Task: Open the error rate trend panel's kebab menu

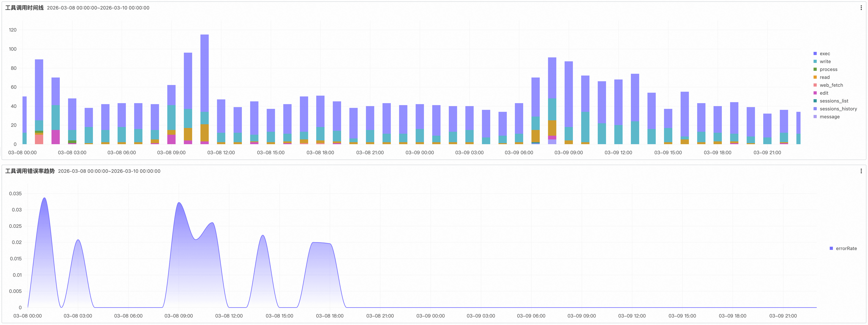Action: pos(861,171)
